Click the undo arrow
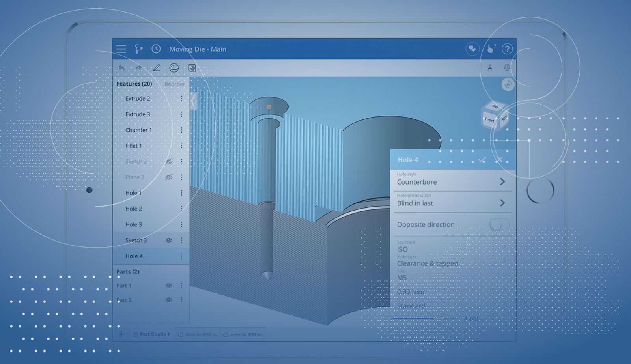The image size is (631, 364). point(122,68)
